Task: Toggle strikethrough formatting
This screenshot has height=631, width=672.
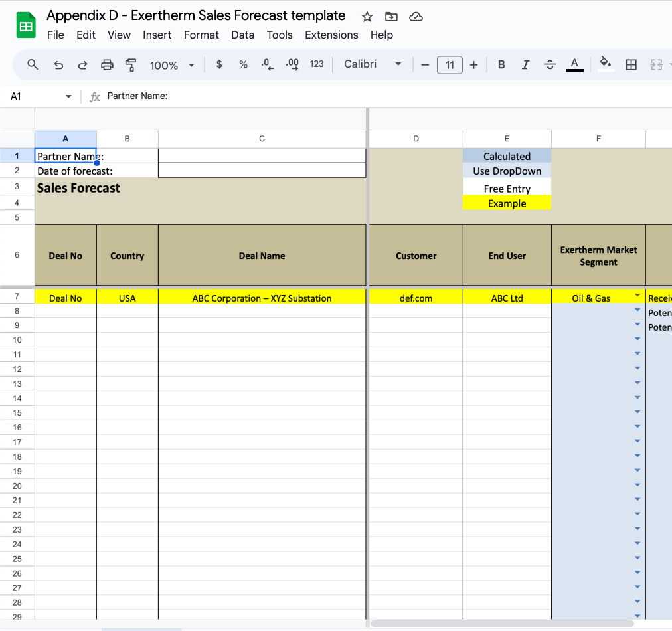Action: click(x=550, y=64)
